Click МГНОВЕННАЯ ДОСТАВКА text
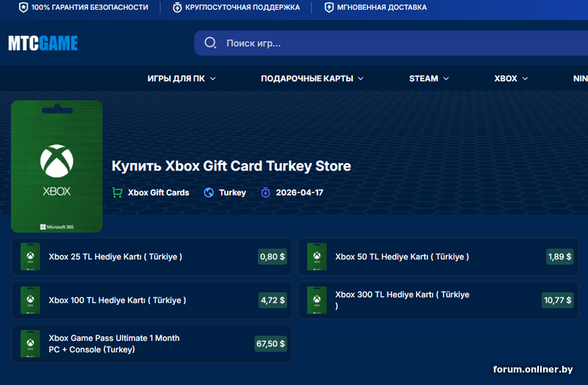 click(381, 7)
